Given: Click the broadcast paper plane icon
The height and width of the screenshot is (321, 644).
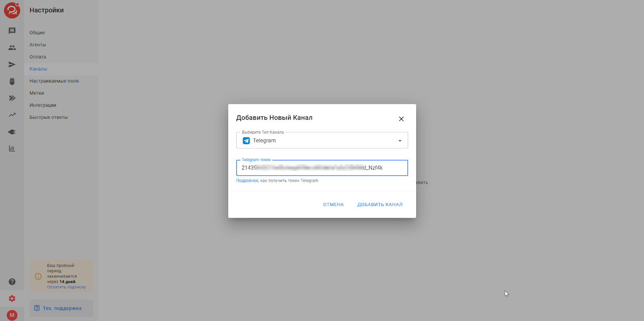Looking at the screenshot, I should 12,64.
